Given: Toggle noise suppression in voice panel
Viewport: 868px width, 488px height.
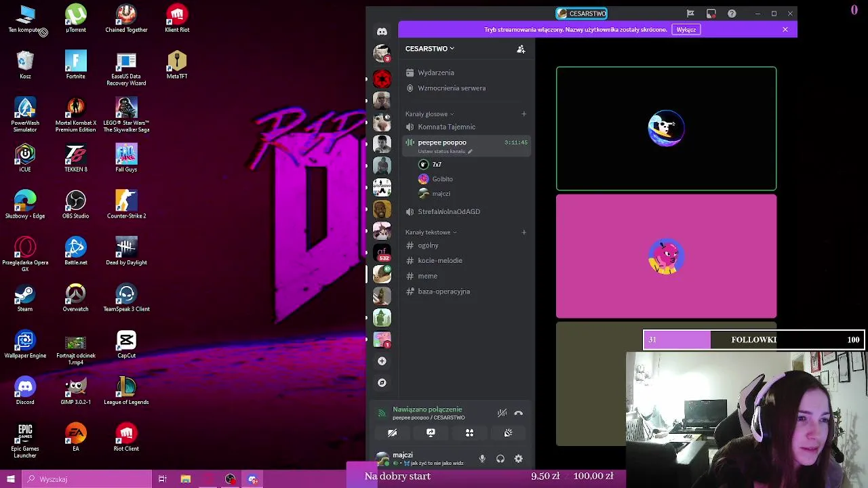Looking at the screenshot, I should point(502,413).
